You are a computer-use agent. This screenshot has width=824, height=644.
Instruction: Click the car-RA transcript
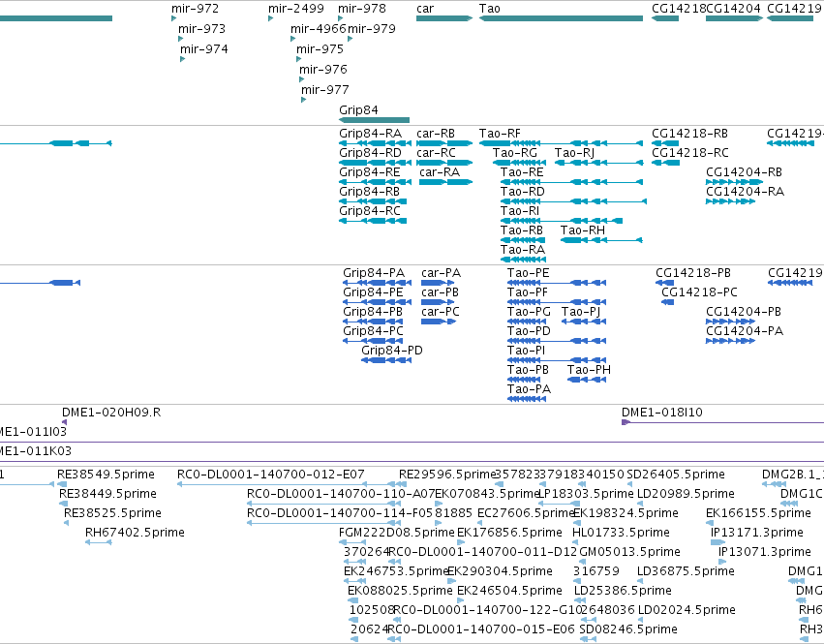point(446,182)
